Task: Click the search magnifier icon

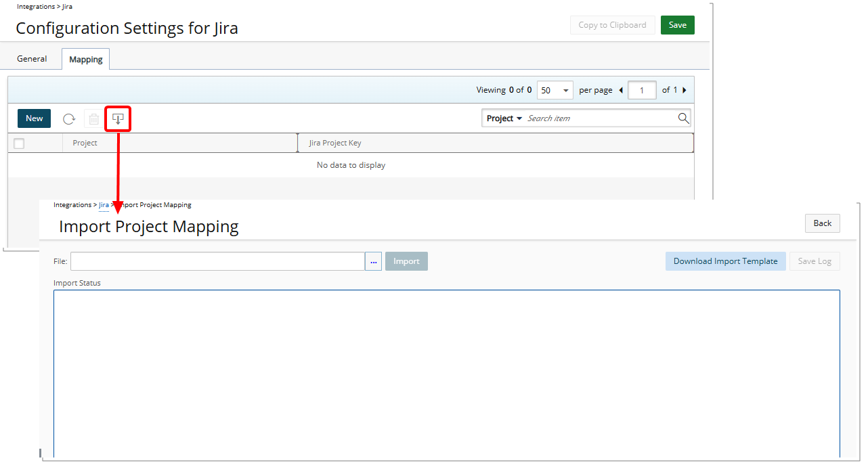Action: (683, 118)
